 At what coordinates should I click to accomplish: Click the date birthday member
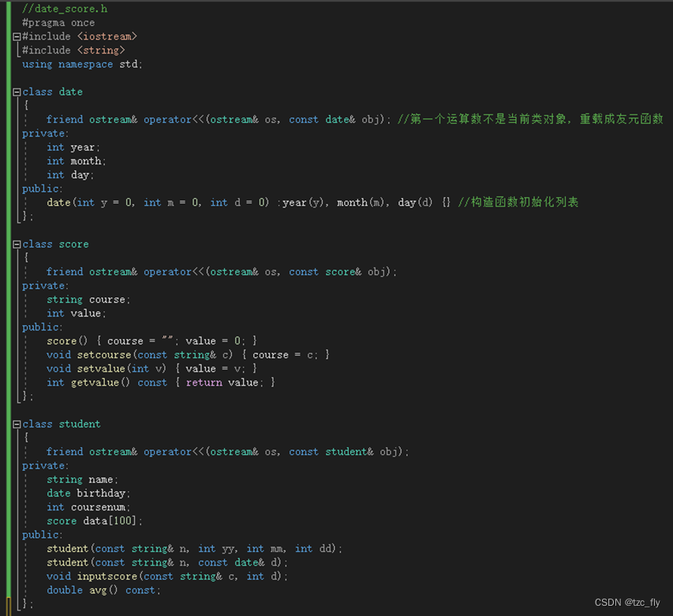(x=88, y=493)
